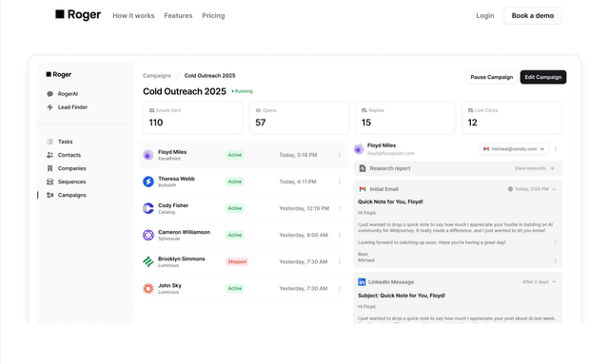Screen dimensions: 609x364
Task: Click Cameron Williamson's Sphereule avatar
Action: pos(148,235)
